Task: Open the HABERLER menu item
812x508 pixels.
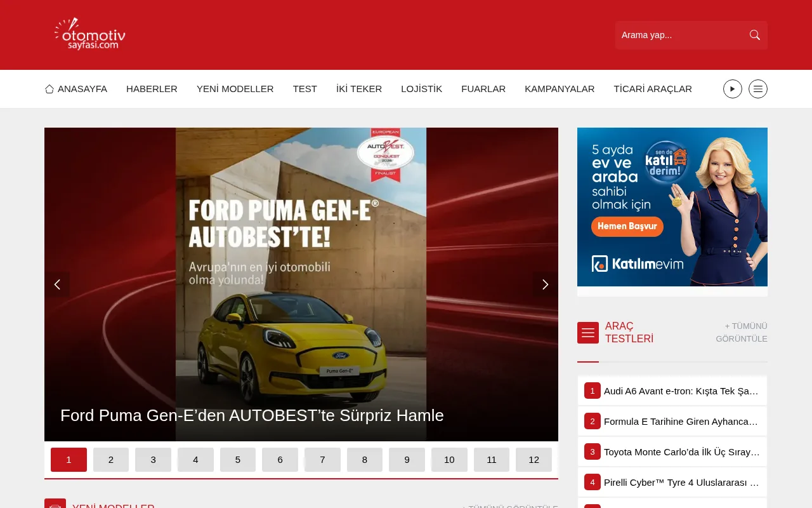Action: 152,89
